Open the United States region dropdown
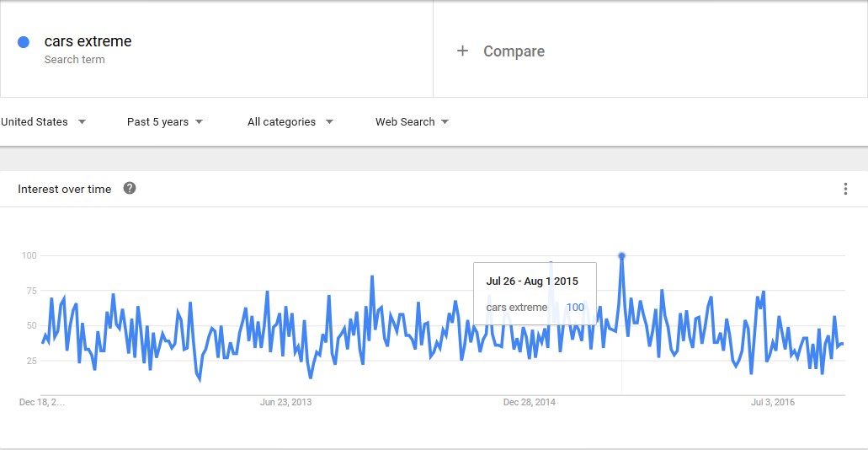This screenshot has width=868, height=450. tap(44, 122)
